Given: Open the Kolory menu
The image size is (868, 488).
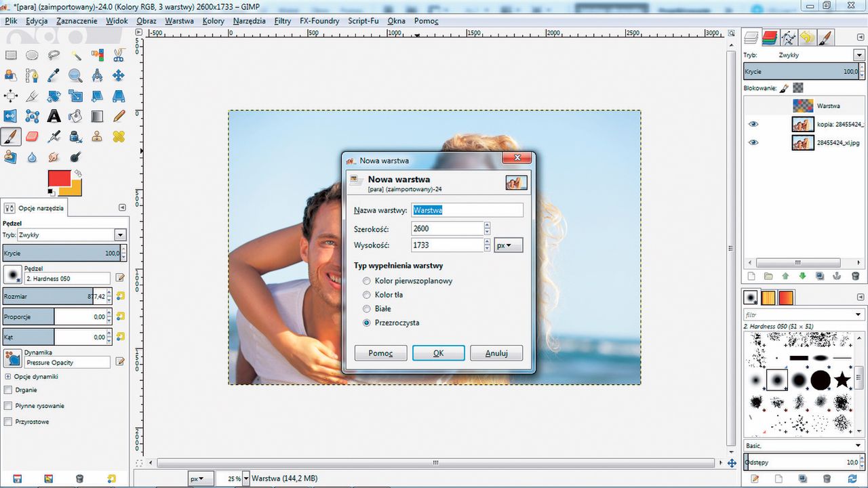Looking at the screenshot, I should 214,21.
